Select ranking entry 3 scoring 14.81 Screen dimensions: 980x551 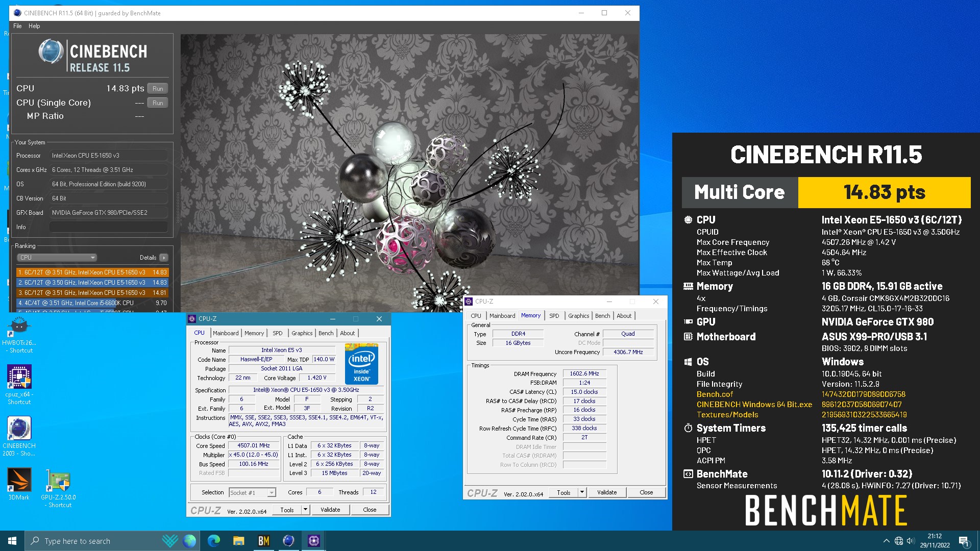[x=92, y=293]
